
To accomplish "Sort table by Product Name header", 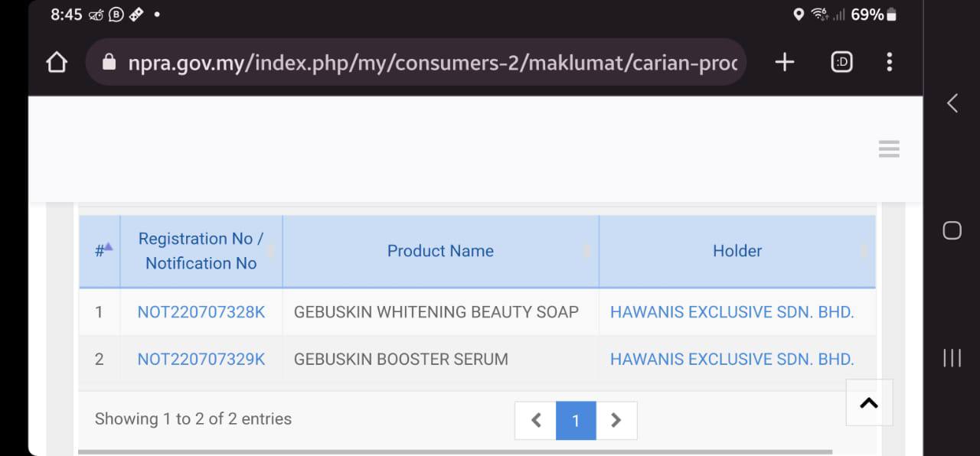I will pos(440,251).
